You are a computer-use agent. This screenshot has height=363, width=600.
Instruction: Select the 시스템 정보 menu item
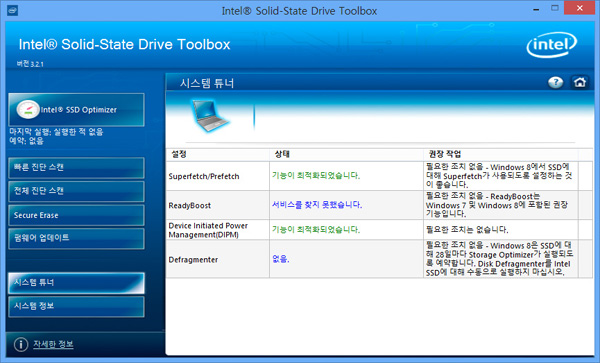tap(77, 306)
